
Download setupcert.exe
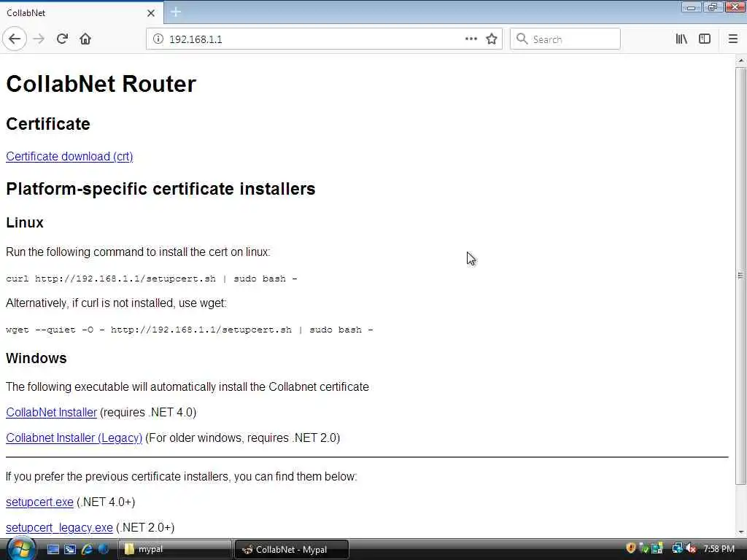(39, 502)
